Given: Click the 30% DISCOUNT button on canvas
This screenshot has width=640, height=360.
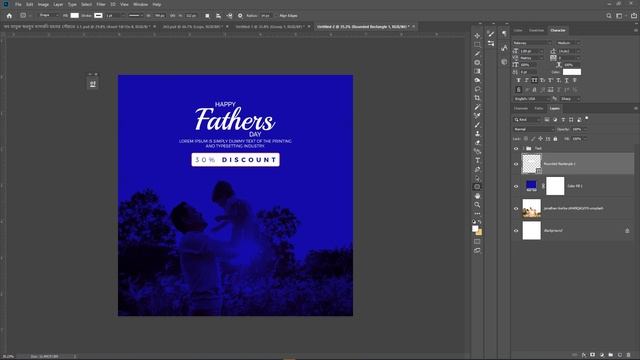Looking at the screenshot, I should (x=236, y=160).
